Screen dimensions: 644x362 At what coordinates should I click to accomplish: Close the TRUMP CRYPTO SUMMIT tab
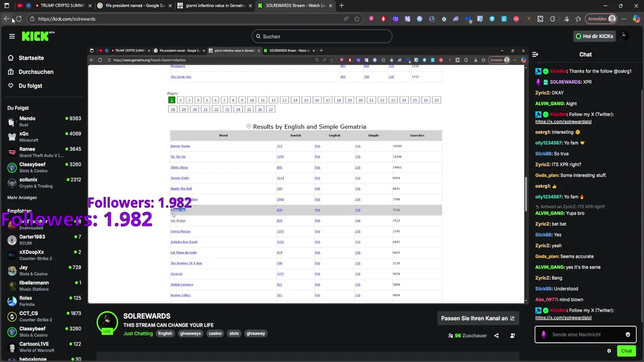pos(90,6)
